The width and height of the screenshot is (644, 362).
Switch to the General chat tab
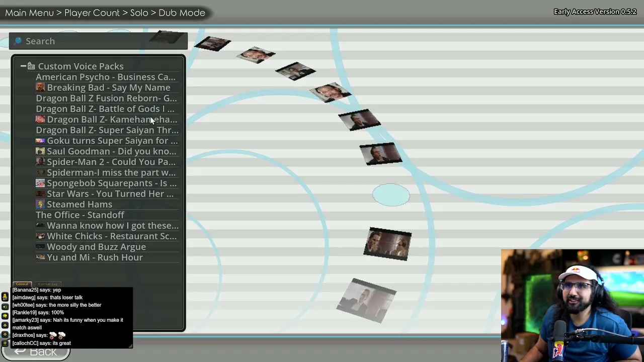22,284
